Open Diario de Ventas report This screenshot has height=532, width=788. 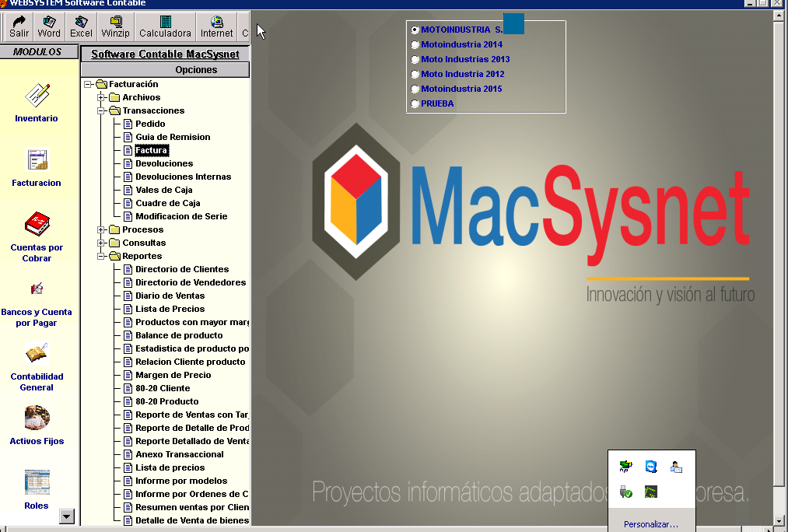click(170, 296)
